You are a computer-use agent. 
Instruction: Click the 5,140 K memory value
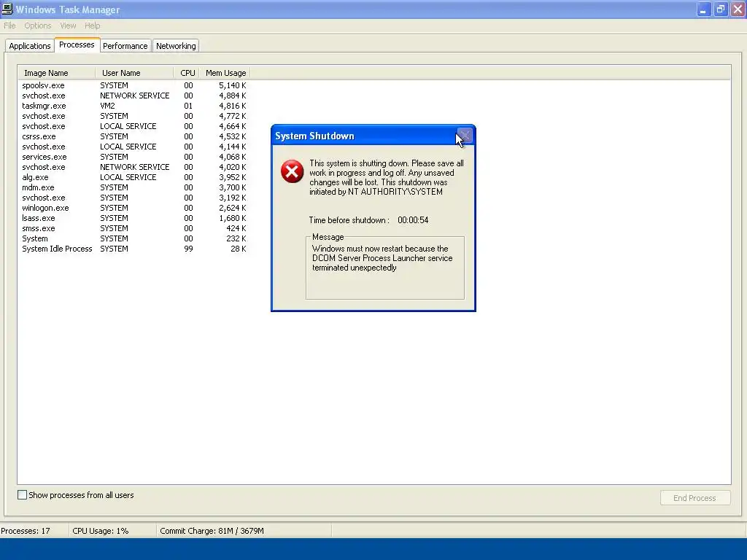233,85
